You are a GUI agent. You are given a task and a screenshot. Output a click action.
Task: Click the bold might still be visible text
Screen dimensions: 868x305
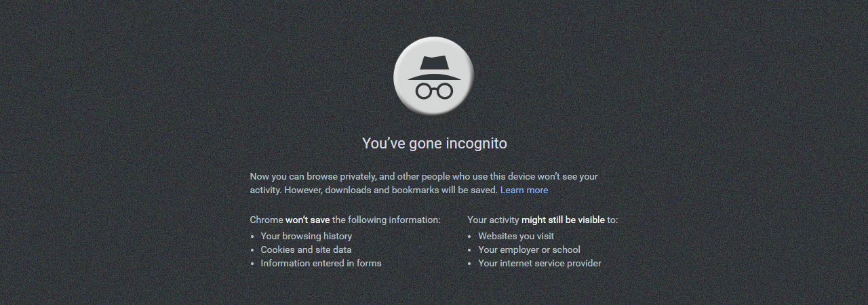562,220
